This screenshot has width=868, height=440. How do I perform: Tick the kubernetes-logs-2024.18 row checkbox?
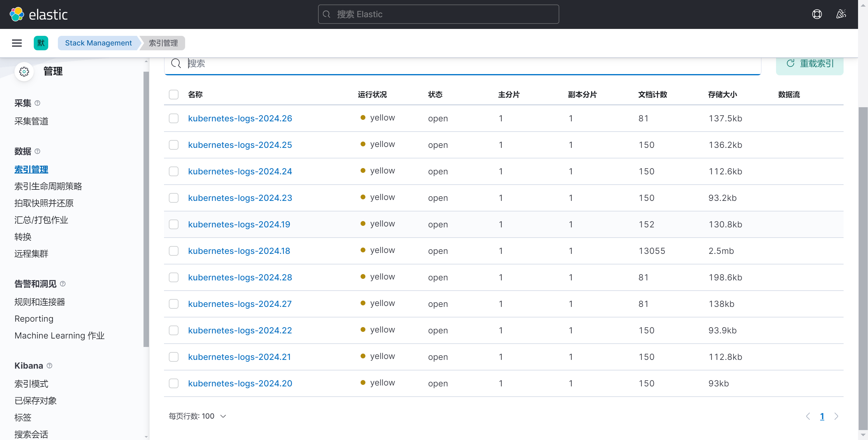coord(174,251)
